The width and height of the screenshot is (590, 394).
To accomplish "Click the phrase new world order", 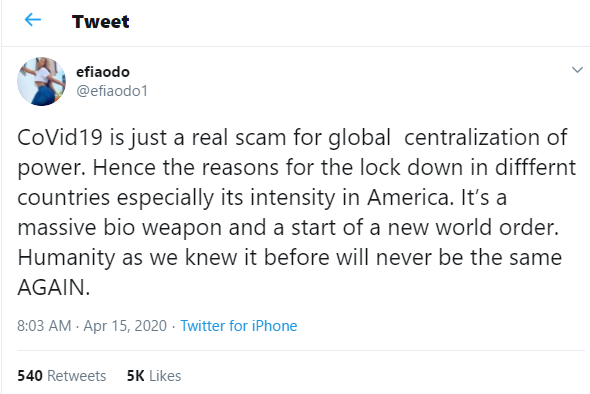I will [x=473, y=227].
